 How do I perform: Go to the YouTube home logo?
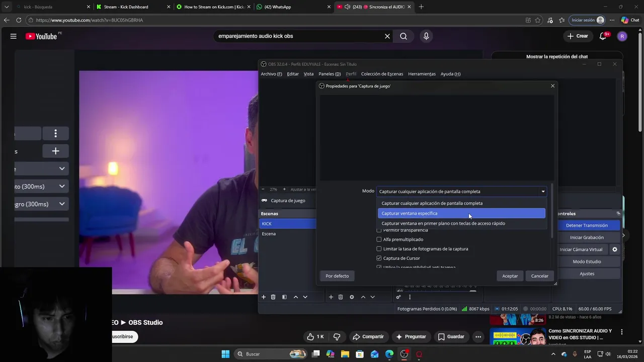[41, 36]
